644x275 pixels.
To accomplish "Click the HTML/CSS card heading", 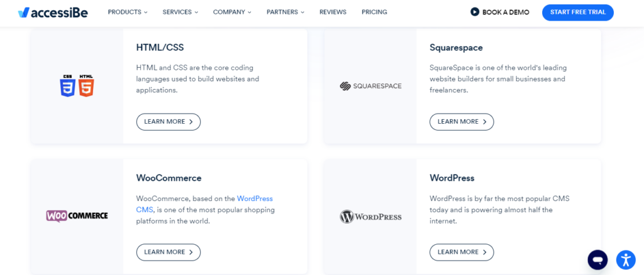I will 160,48.
